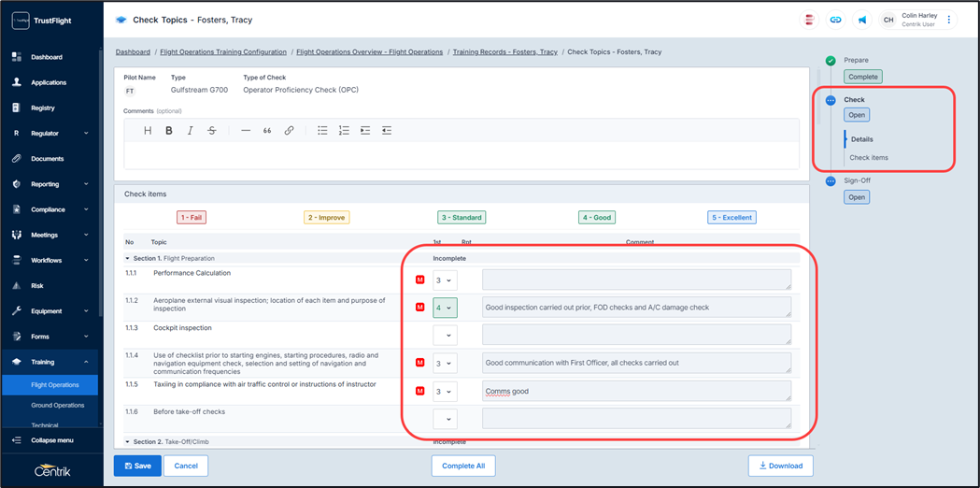This screenshot has height=488, width=980.
Task: Expand the Compliance sidebar menu
Action: [51, 209]
